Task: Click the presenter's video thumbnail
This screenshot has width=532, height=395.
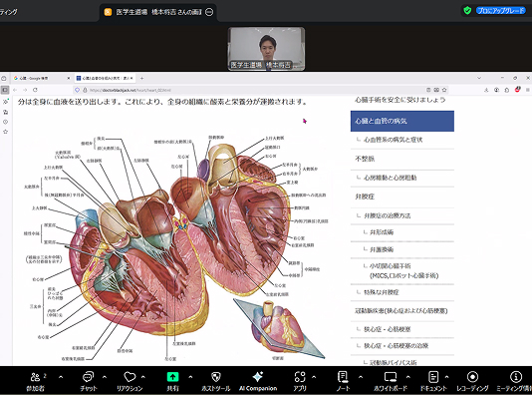Action: click(266, 49)
